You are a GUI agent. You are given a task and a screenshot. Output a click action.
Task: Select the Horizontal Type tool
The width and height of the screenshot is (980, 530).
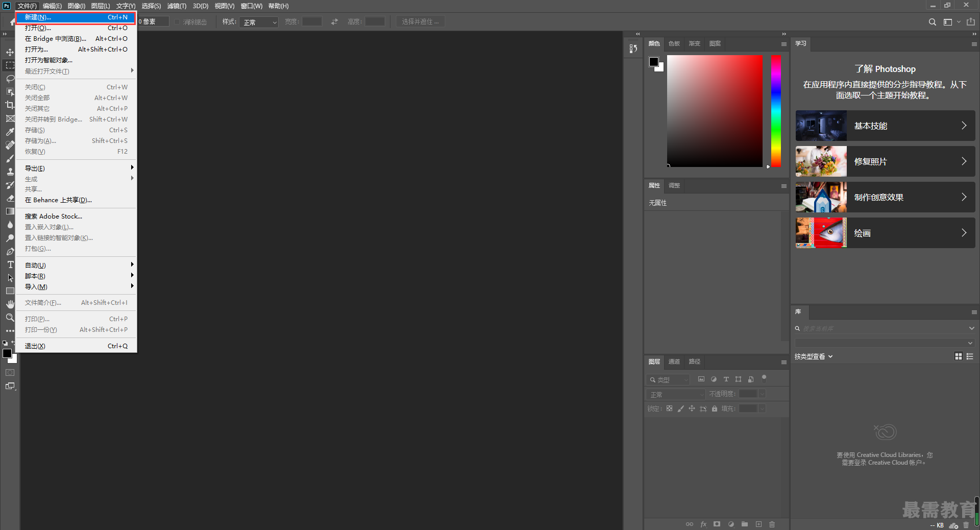click(10, 264)
